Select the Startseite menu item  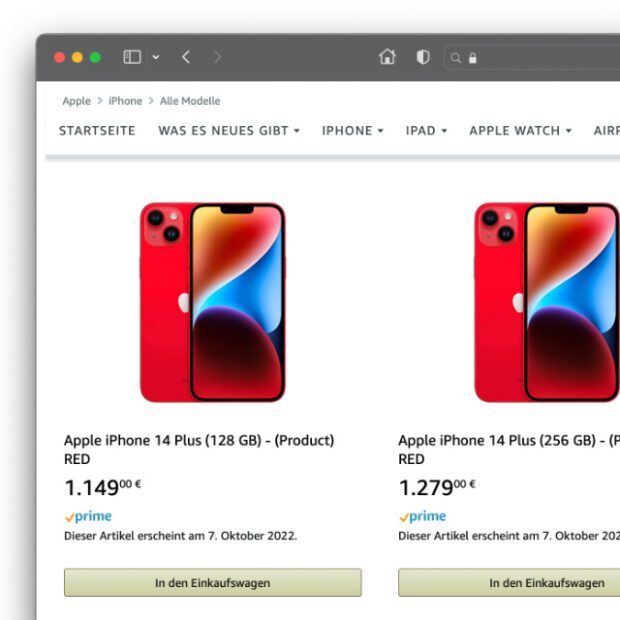97,131
